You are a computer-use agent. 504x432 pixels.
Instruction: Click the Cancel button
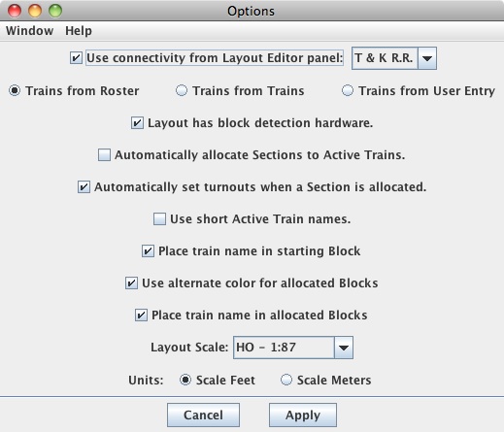[203, 415]
